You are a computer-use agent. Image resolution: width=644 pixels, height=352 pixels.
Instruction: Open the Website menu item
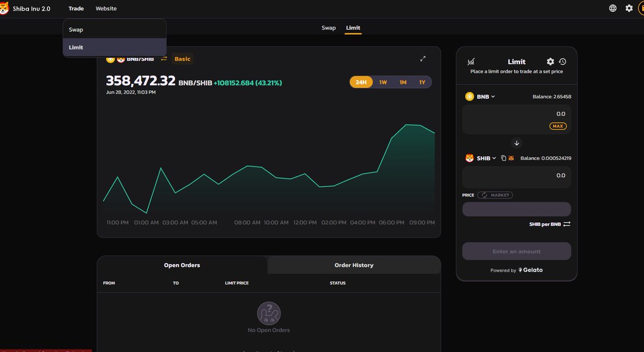pos(106,9)
